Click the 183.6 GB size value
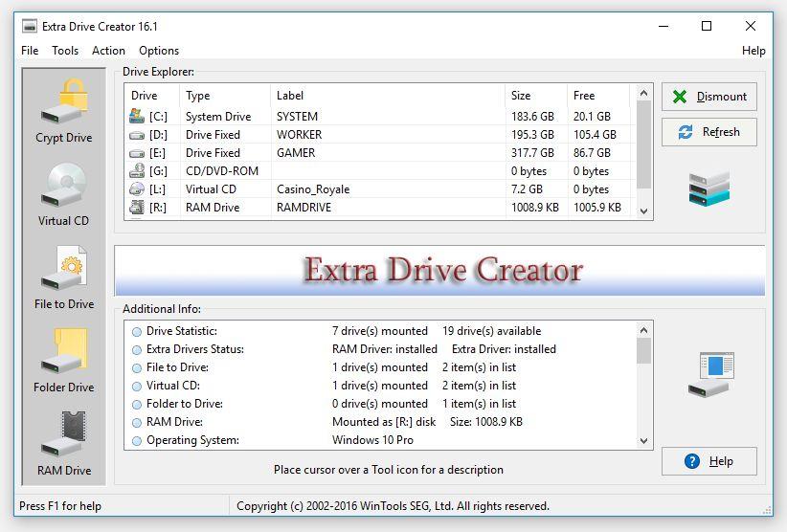The image size is (787, 532). click(532, 117)
